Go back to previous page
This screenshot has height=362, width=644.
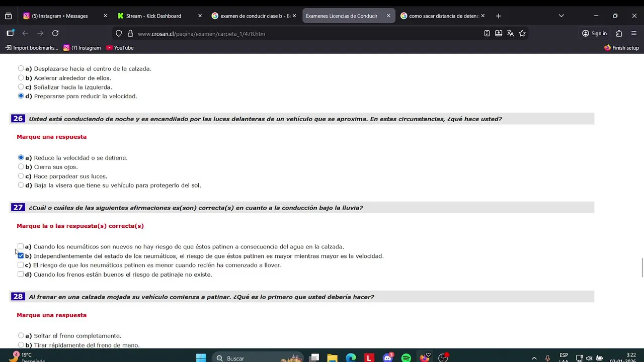pos(25,33)
